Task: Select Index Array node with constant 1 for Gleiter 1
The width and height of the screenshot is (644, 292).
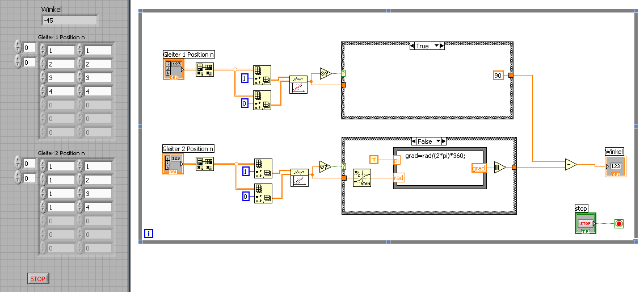Action: [262, 75]
